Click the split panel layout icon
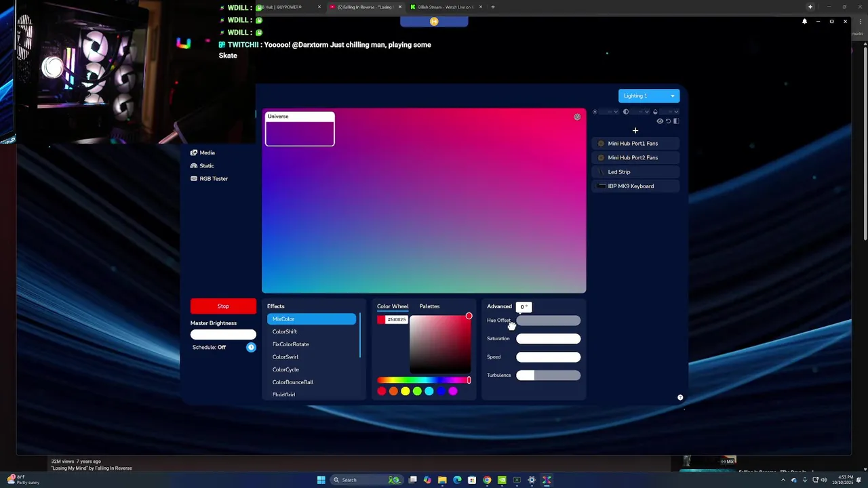The width and height of the screenshot is (868, 488). (676, 121)
